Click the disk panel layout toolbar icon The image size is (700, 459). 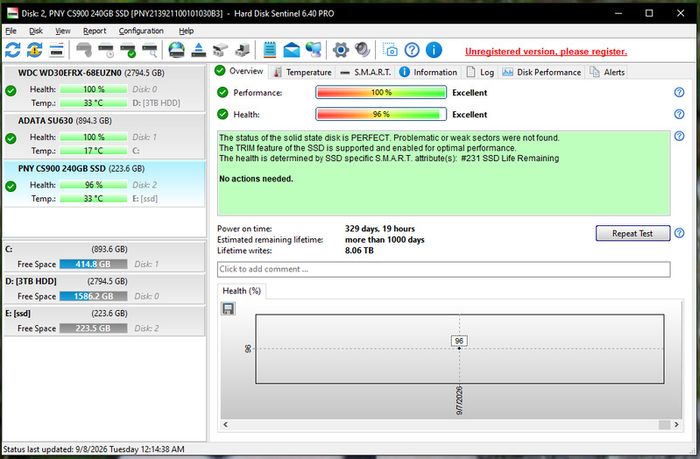tap(57, 50)
